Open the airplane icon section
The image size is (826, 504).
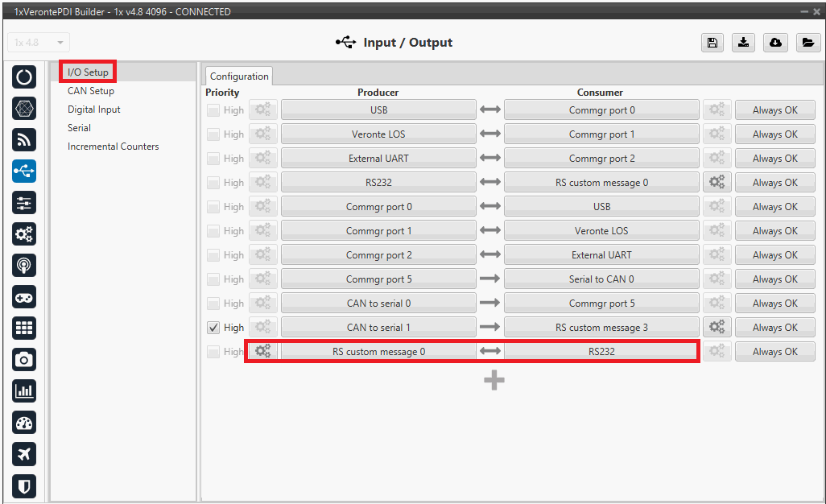point(25,454)
